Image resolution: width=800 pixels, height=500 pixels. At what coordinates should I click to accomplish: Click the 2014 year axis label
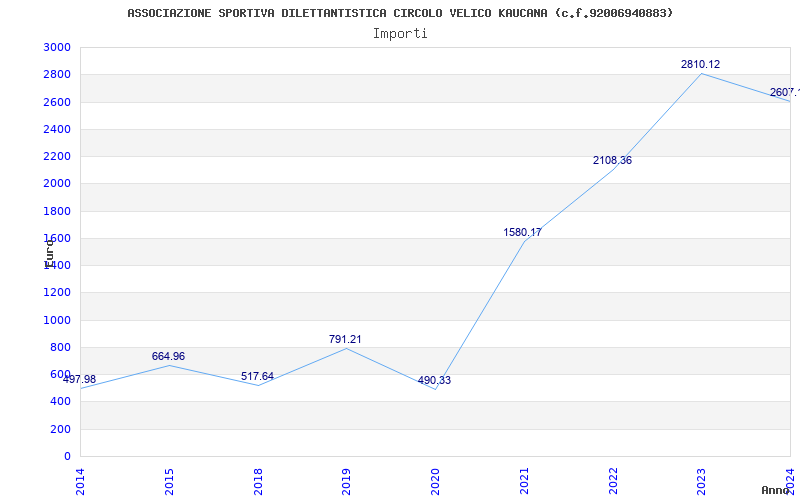81,482
